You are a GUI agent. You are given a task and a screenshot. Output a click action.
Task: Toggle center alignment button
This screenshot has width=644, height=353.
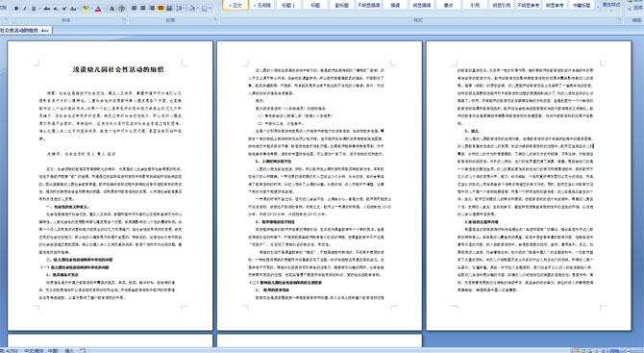[x=143, y=9]
